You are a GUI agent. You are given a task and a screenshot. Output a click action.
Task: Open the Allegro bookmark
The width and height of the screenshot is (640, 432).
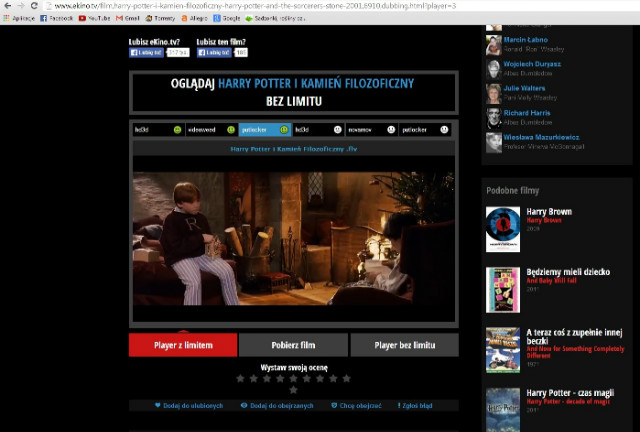(194, 18)
